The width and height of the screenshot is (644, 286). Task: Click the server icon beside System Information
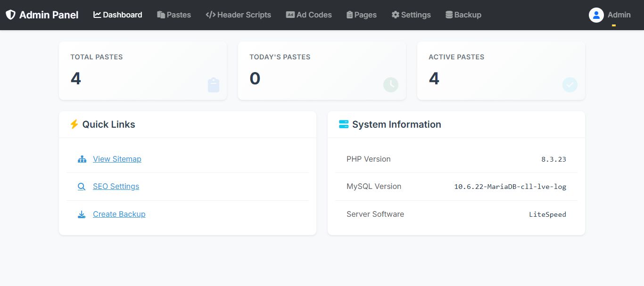click(x=344, y=124)
